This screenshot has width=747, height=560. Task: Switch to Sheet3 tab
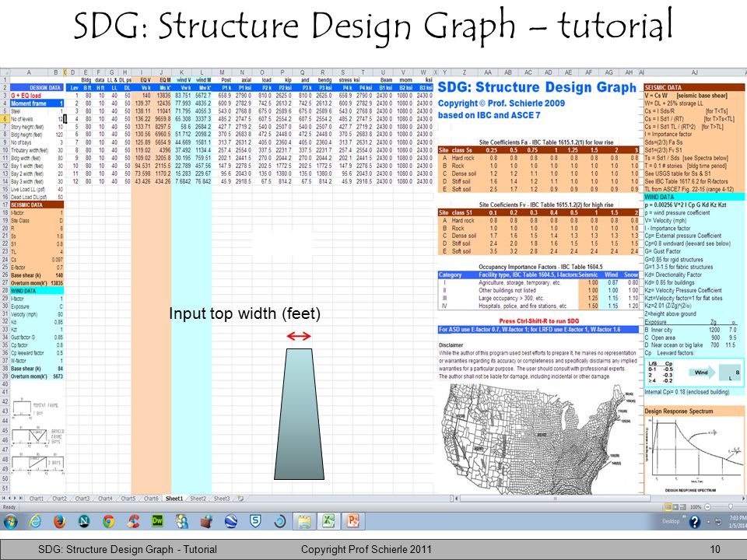click(221, 499)
